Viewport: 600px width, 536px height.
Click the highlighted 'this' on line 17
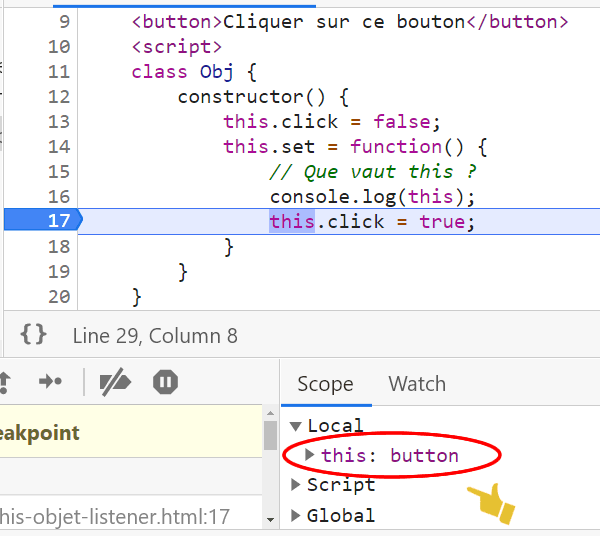(x=292, y=222)
